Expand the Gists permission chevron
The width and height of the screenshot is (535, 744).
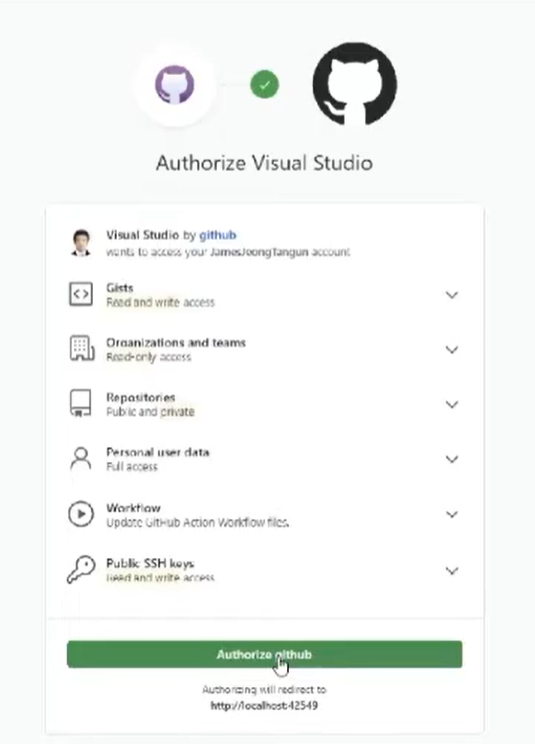(x=452, y=295)
